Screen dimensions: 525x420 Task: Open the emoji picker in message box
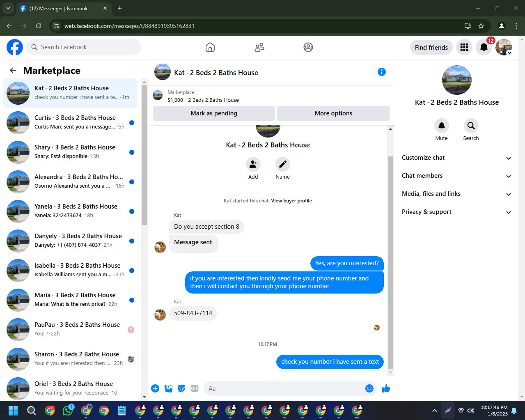click(x=369, y=388)
